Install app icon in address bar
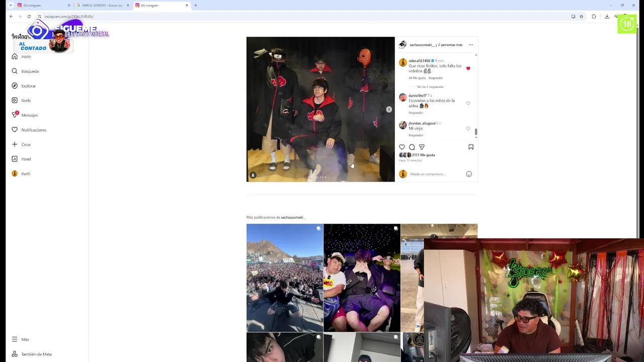 573,17
